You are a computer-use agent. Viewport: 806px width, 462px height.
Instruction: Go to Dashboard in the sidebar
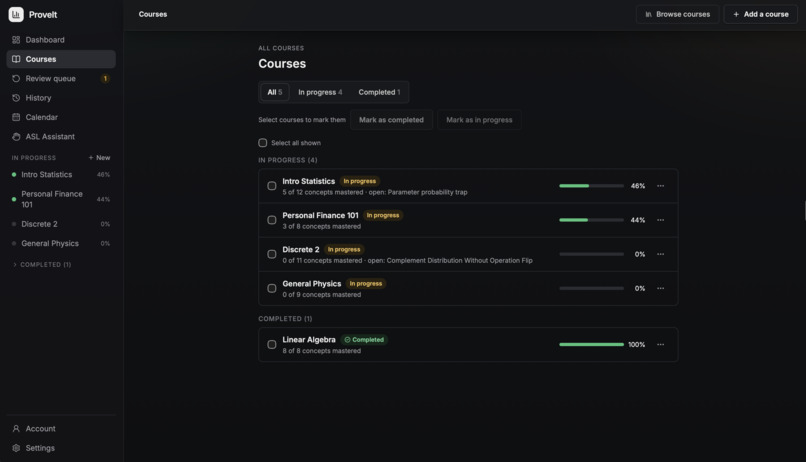click(61, 40)
